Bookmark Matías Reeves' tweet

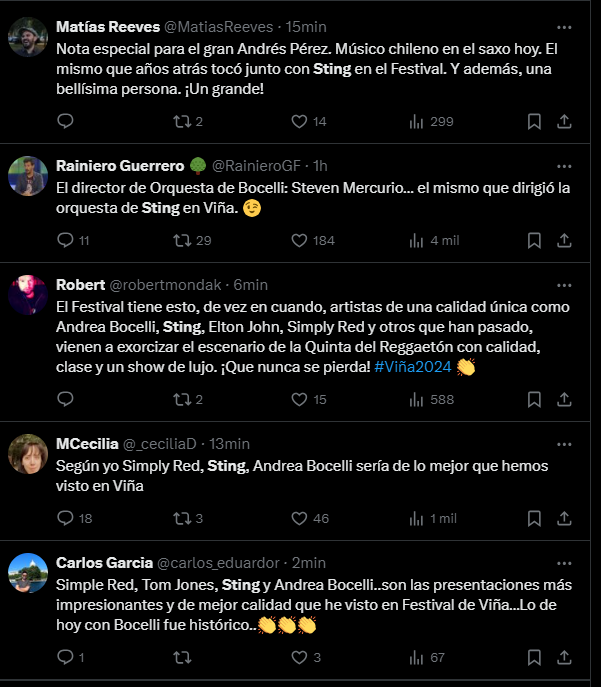pos(534,121)
